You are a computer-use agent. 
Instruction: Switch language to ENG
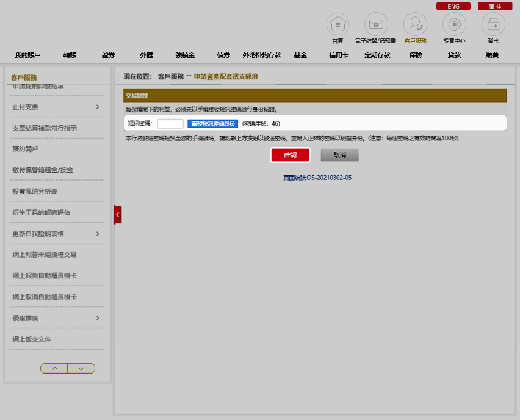tap(453, 6)
